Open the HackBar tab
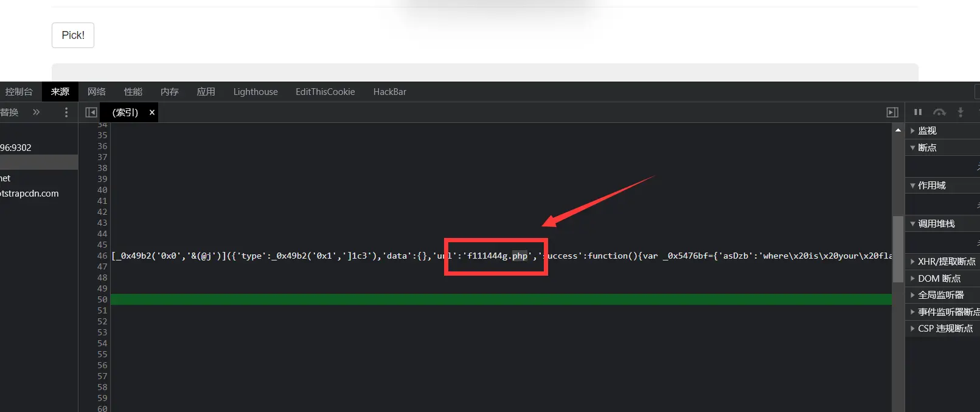Viewport: 980px width, 412px height. click(389, 92)
